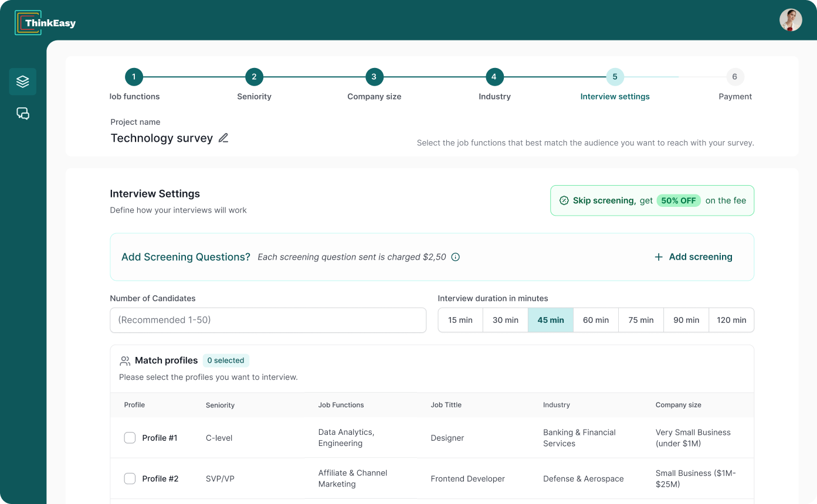This screenshot has height=504, width=817.
Task: Click 'Frontend Developer' job title cell
Action: pos(467,479)
